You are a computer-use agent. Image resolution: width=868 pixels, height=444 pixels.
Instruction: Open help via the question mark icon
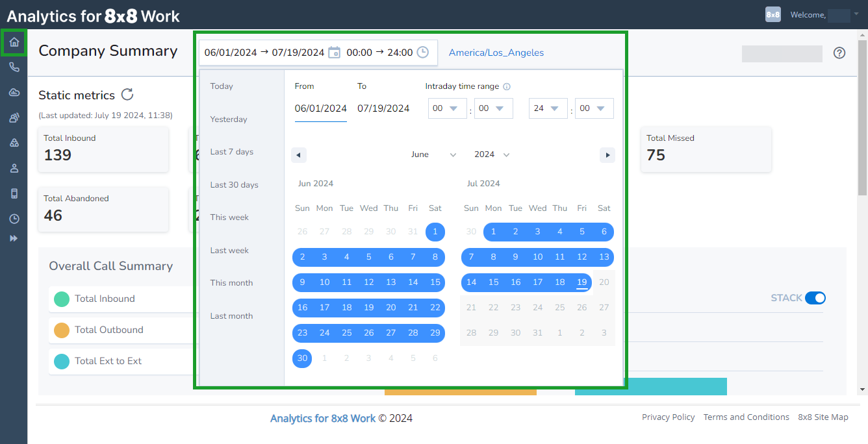point(839,53)
